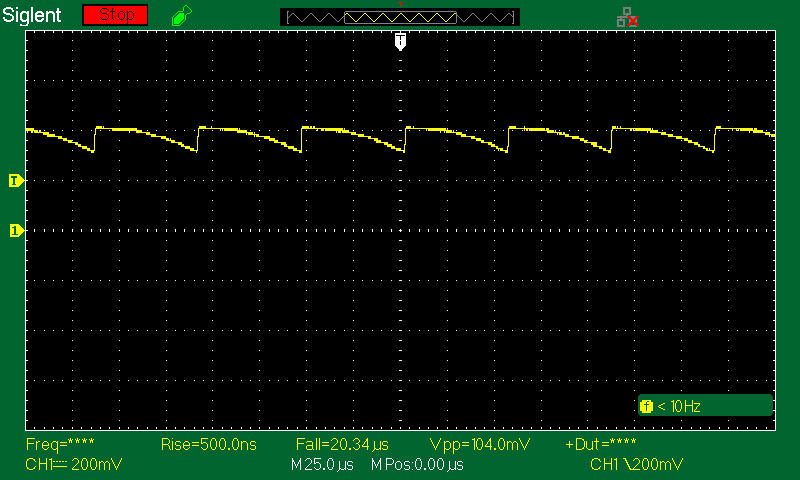Click the 'Vpp=104.0mV' measurement

[x=480, y=444]
